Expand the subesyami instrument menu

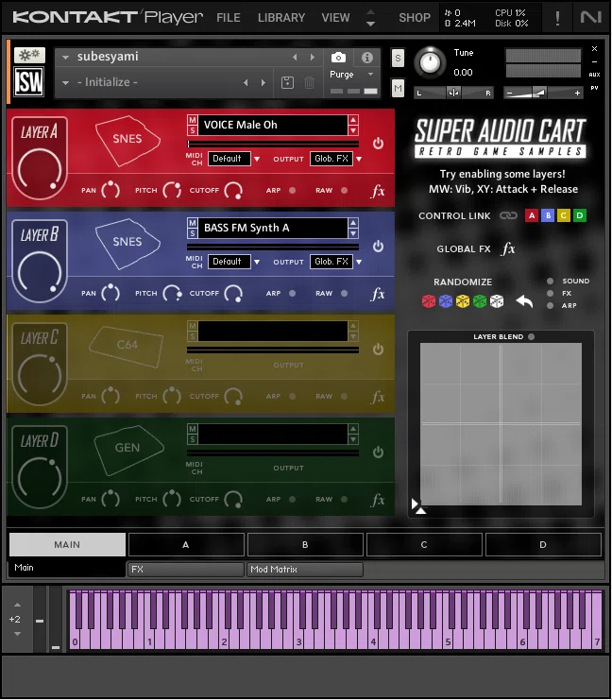[x=65, y=57]
